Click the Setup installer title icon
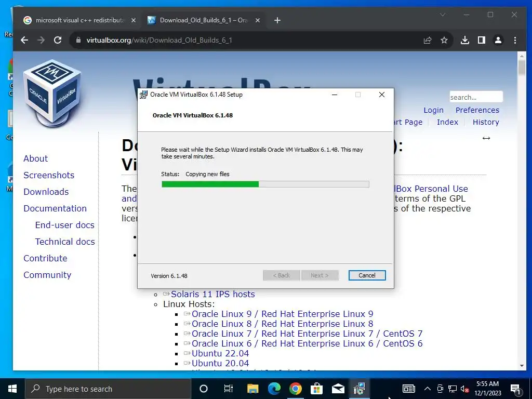 click(143, 95)
